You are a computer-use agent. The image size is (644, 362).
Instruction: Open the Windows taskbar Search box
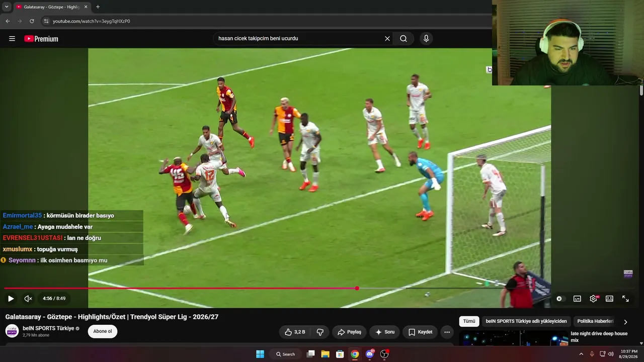point(285,354)
